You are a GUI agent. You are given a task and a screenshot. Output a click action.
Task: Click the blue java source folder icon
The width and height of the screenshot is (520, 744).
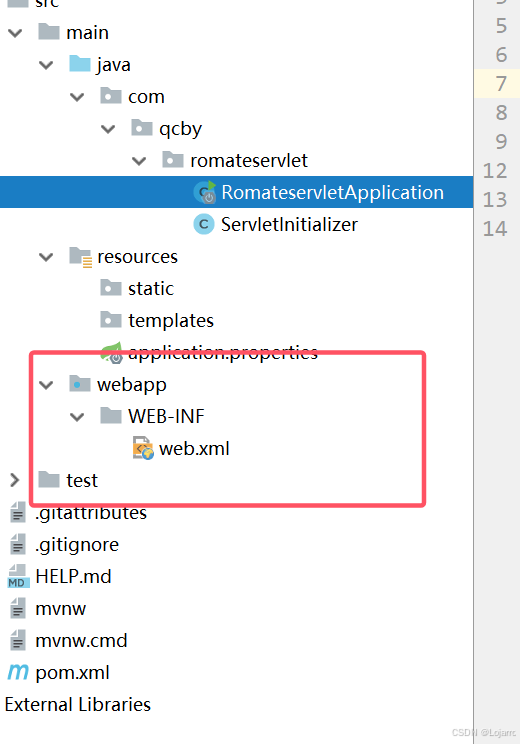coord(79,64)
